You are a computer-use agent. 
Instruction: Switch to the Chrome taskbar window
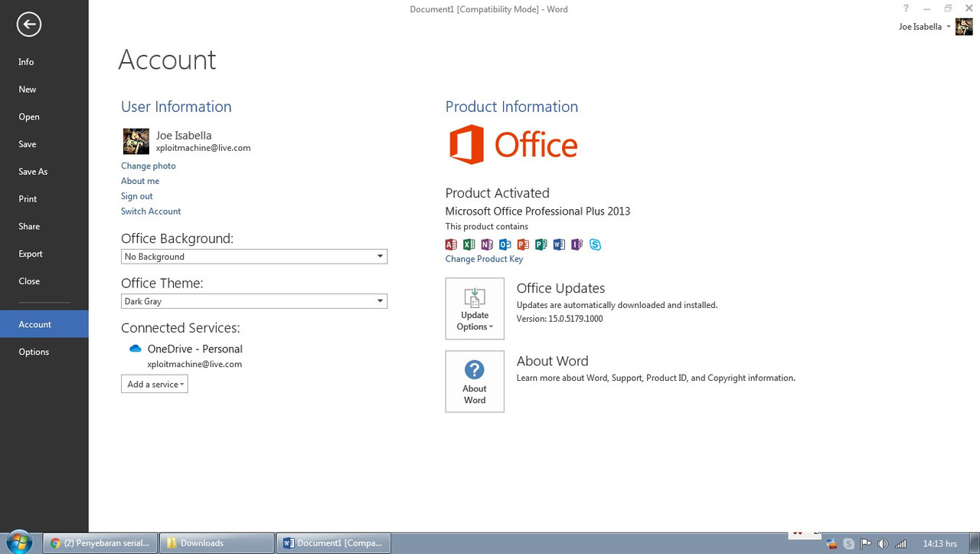point(100,543)
